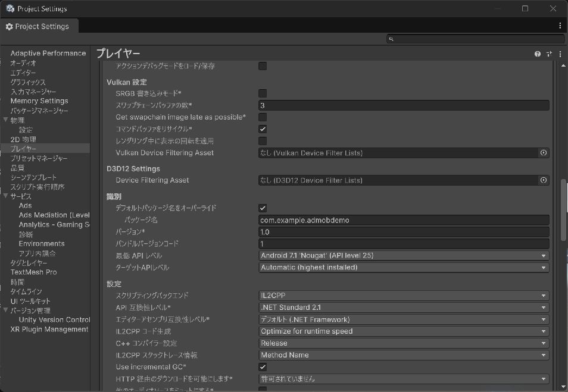Open ターゲットAPIレベル dropdown

404,268
